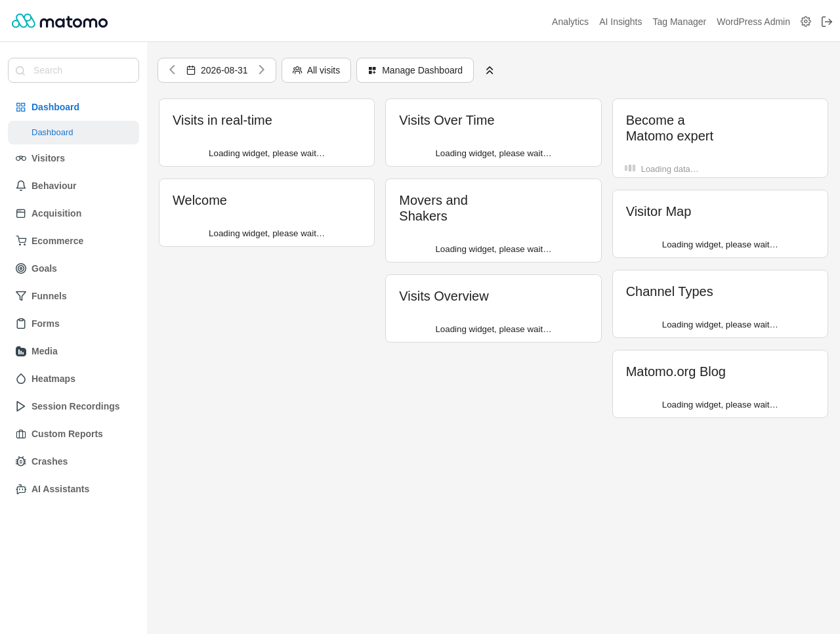
Task: Click the Acquisition window icon
Action: point(21,213)
